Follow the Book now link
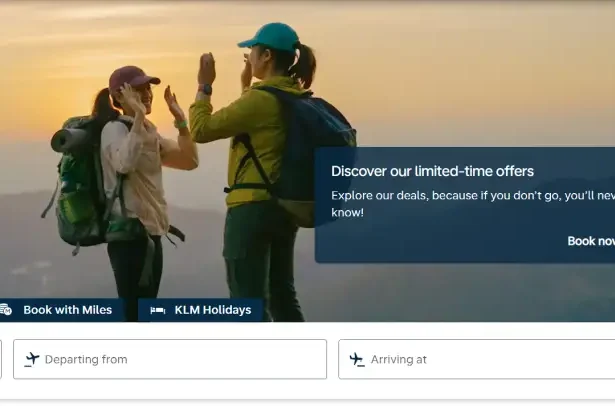This screenshot has width=615, height=406. pos(590,241)
